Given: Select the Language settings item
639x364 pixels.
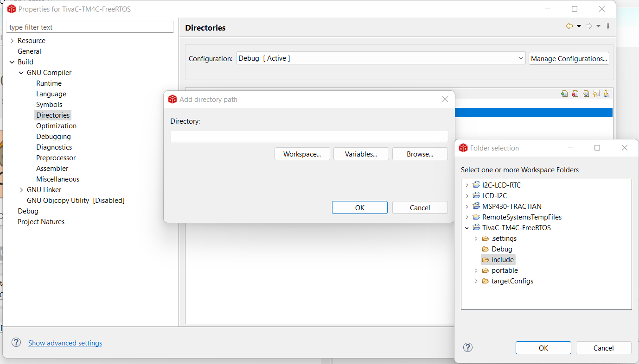Looking at the screenshot, I should click(51, 94).
